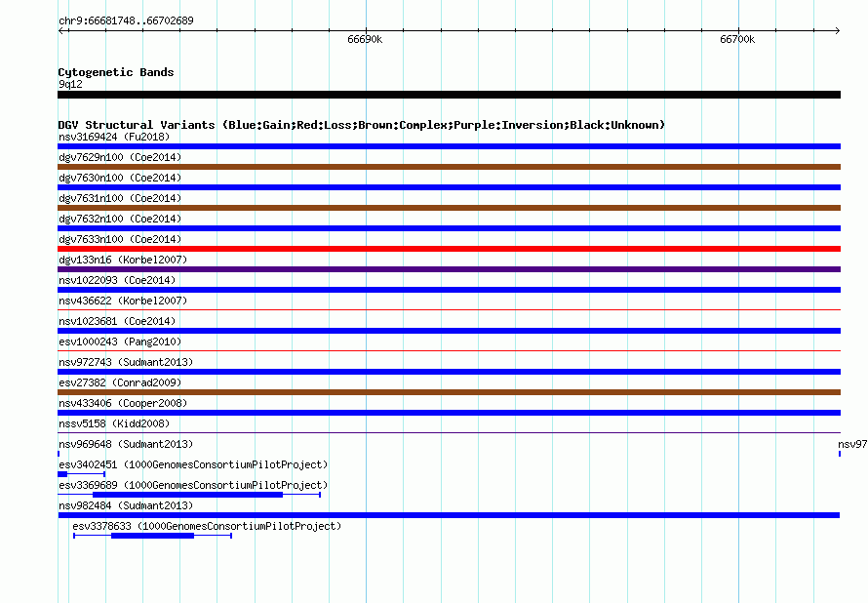Open the dgv133n16 (Korbel2007) label
This screenshot has height=603, width=868.
pos(123,260)
